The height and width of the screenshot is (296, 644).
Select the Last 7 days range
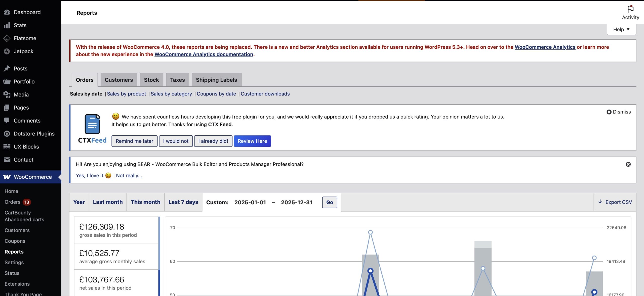tap(183, 202)
